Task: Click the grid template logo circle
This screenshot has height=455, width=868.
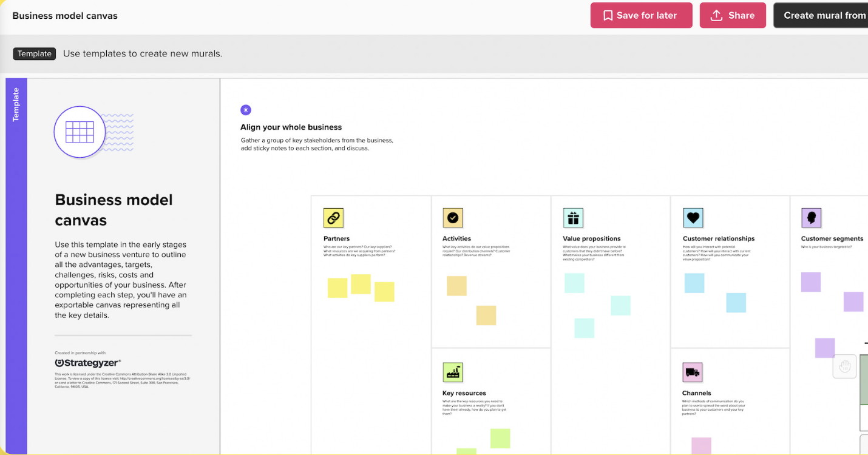Action: (x=80, y=132)
